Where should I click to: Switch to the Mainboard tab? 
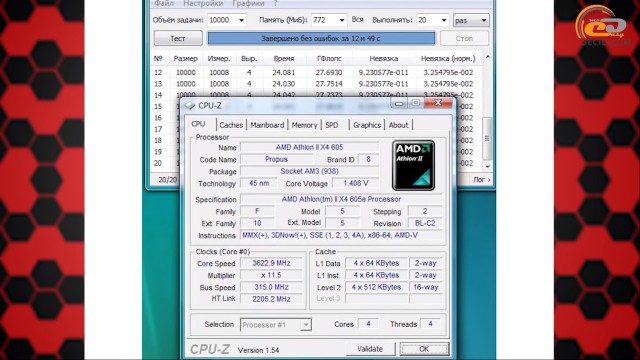tap(267, 125)
